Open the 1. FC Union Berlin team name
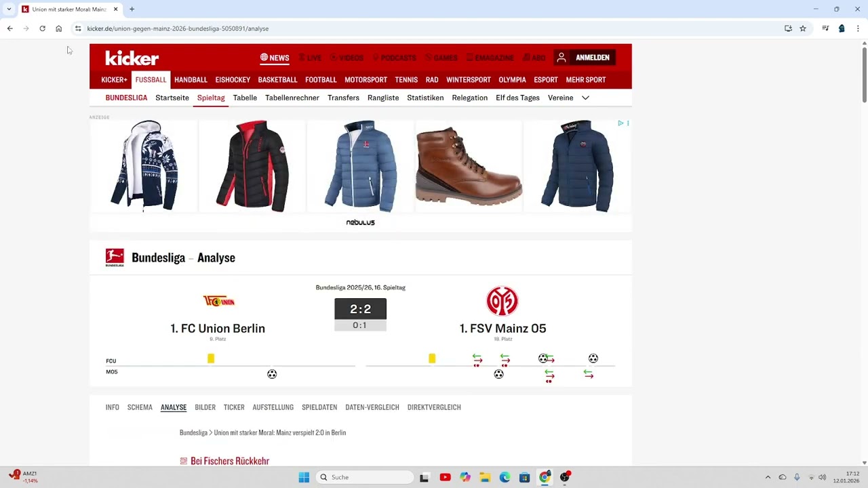This screenshot has height=488, width=868. tap(218, 328)
